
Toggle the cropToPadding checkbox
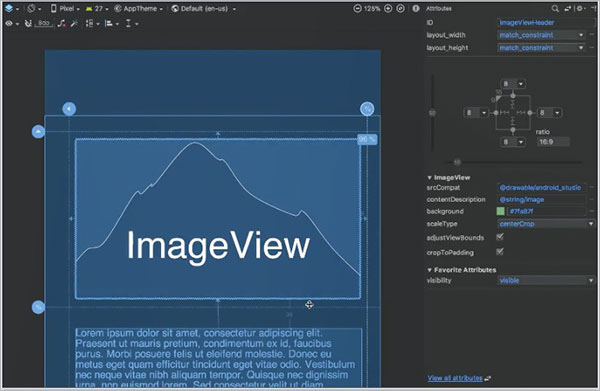(x=500, y=252)
